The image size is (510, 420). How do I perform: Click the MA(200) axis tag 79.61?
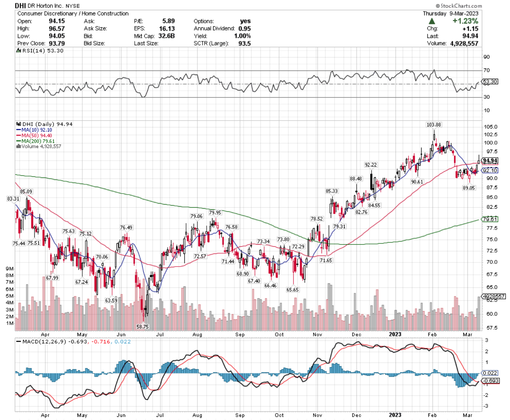click(490, 219)
